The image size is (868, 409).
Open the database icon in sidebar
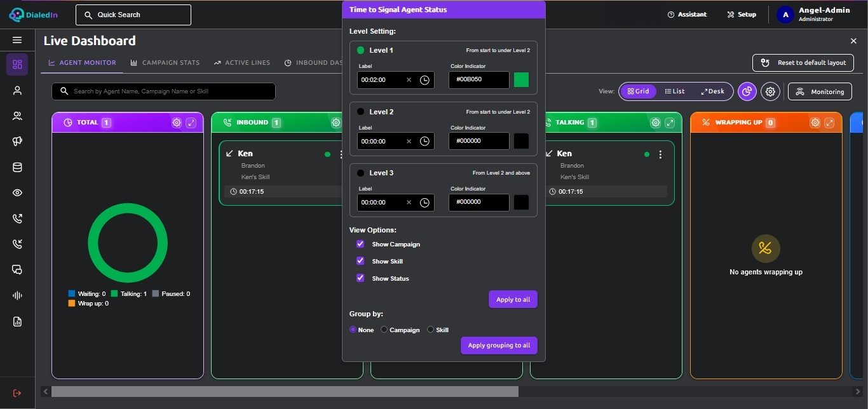coord(17,168)
